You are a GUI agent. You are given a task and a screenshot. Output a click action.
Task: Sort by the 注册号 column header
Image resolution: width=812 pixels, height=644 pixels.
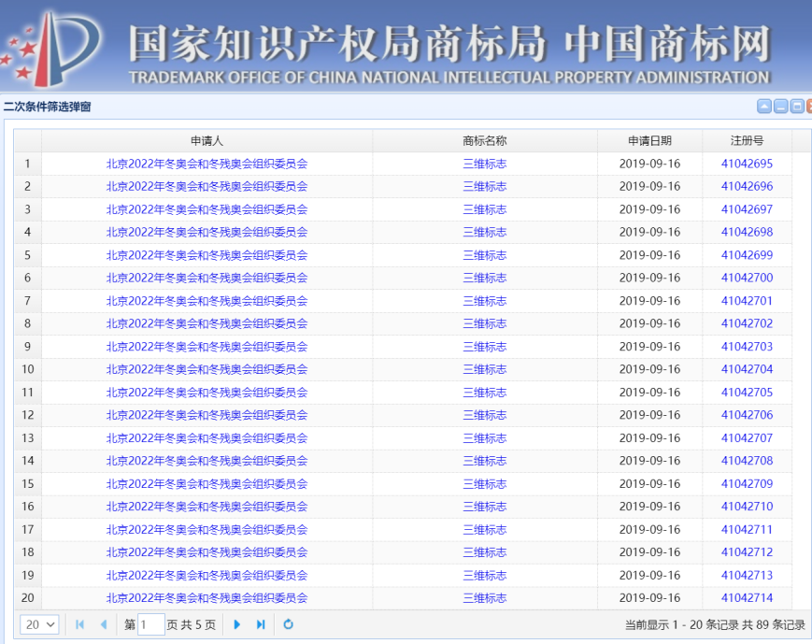747,140
